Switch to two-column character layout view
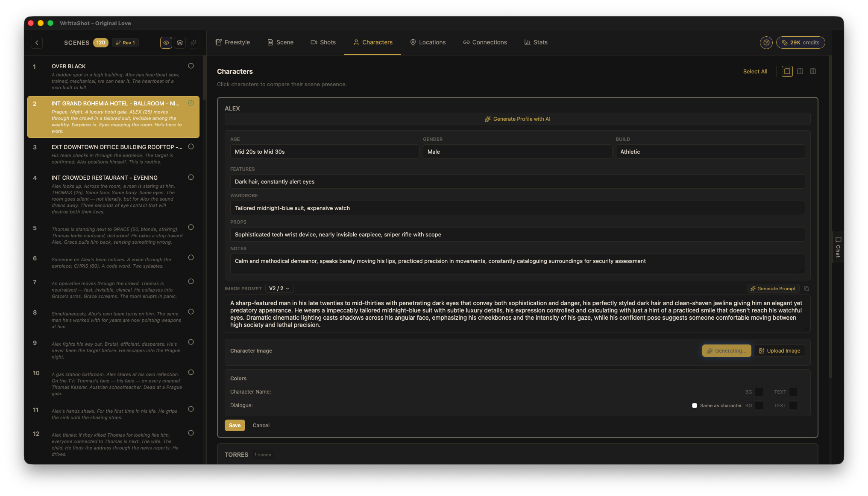The image size is (868, 496). (800, 71)
